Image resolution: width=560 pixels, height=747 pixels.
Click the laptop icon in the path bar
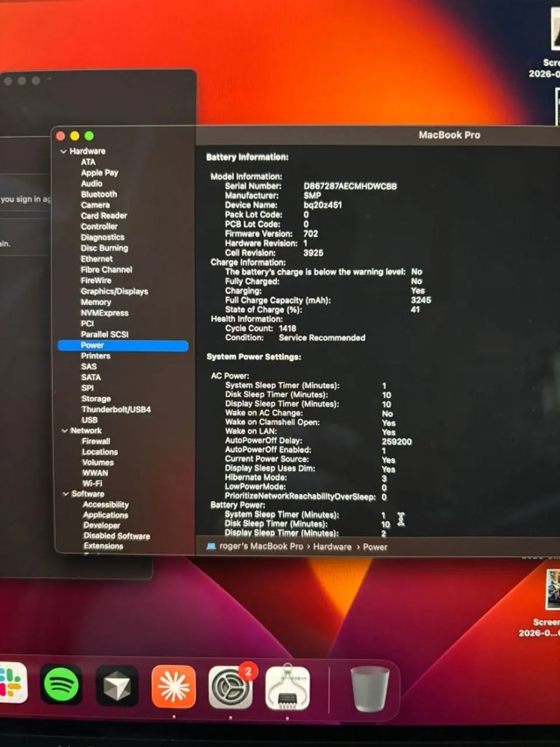(x=211, y=546)
